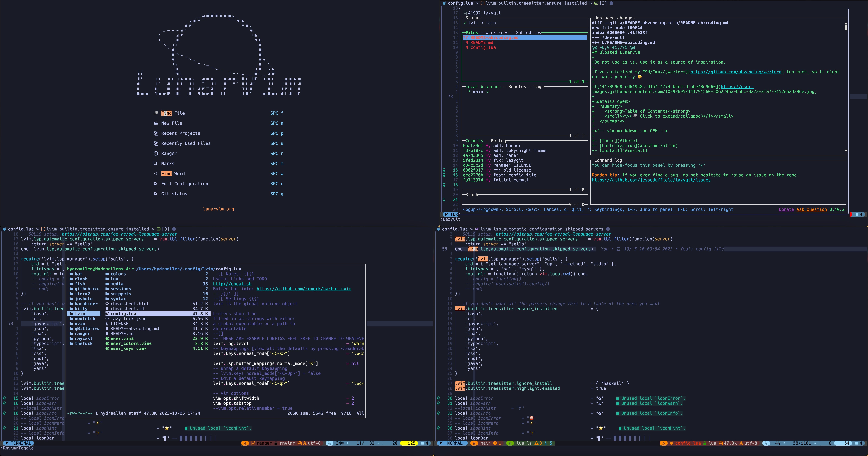Click the Find Word icon on dashboard
Viewport: 868px width, 456px height.
[156, 174]
